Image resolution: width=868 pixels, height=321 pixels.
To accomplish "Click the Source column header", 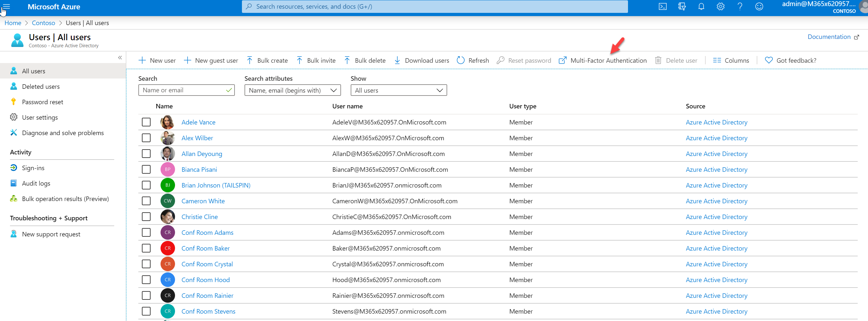I will point(696,106).
